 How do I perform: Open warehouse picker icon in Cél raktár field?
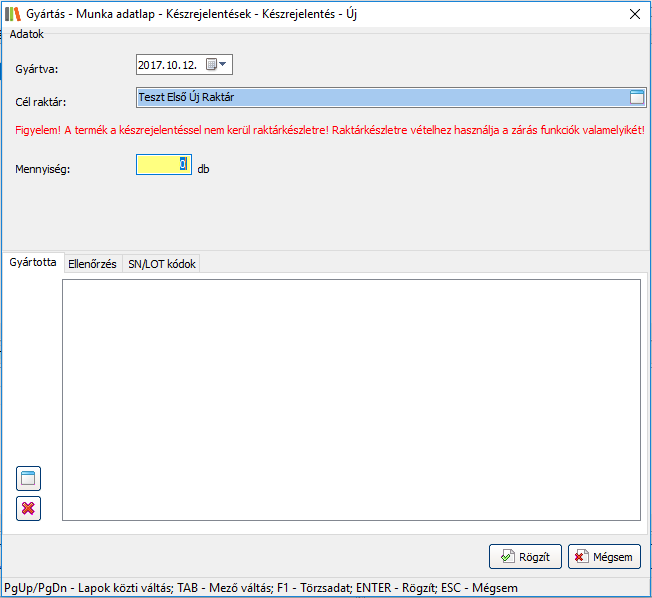(x=637, y=97)
